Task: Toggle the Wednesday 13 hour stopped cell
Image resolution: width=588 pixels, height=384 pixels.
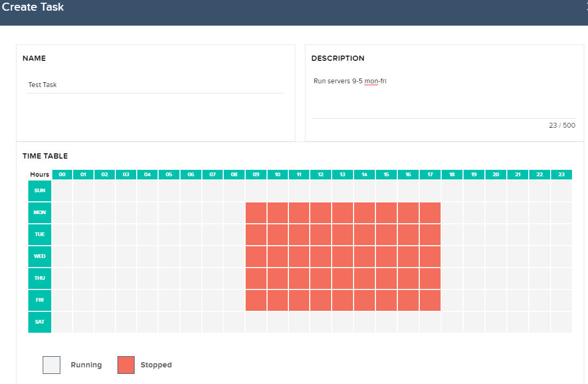Action: tap(342, 256)
